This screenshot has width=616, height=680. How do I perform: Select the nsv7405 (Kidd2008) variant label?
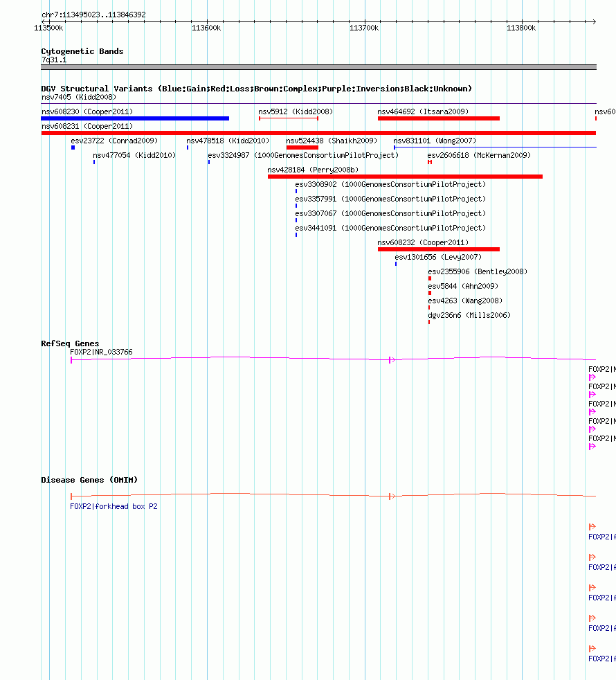coord(79,97)
